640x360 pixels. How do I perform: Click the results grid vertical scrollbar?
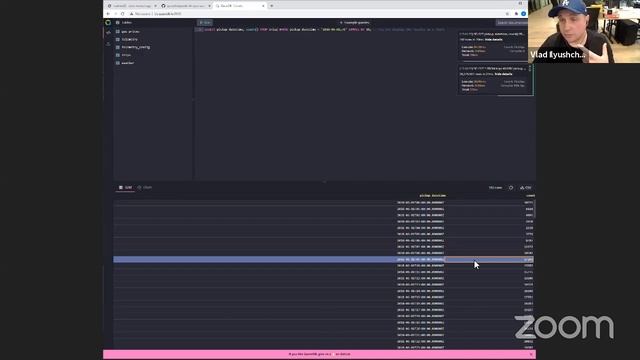pos(534,208)
